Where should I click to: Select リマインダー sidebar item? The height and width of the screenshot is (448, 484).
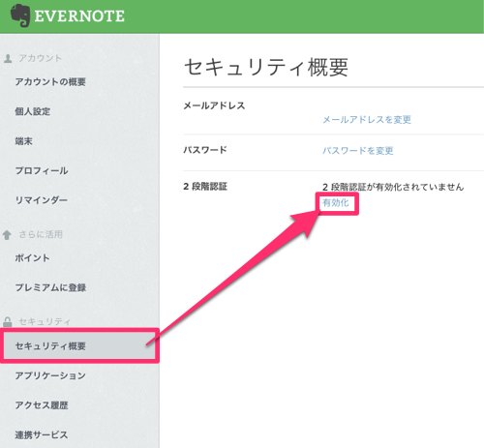pyautogui.click(x=42, y=200)
